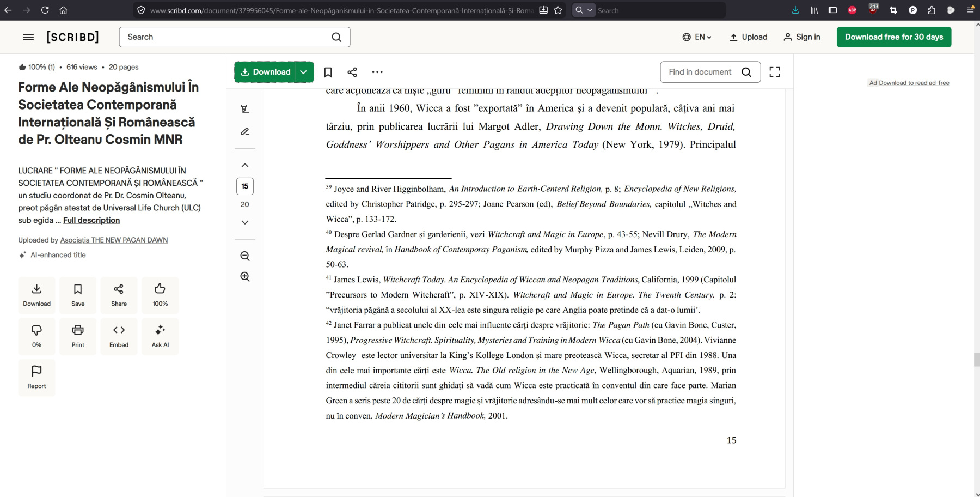This screenshot has height=497, width=980.
Task: Toggle Save bookmark in sidebar
Action: [x=78, y=295]
